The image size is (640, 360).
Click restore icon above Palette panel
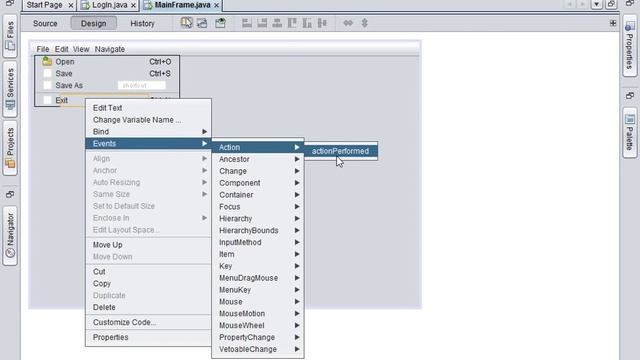[x=630, y=96]
